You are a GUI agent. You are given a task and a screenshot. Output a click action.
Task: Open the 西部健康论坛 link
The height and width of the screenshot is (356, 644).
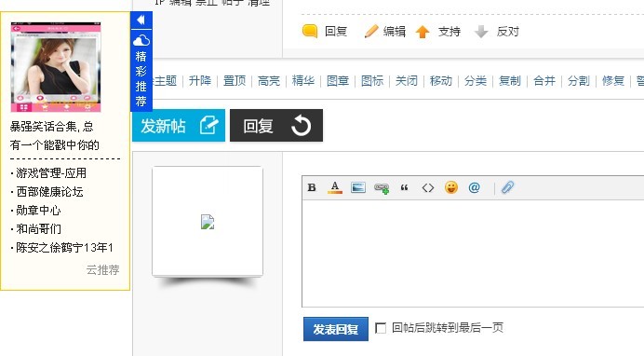(x=49, y=192)
